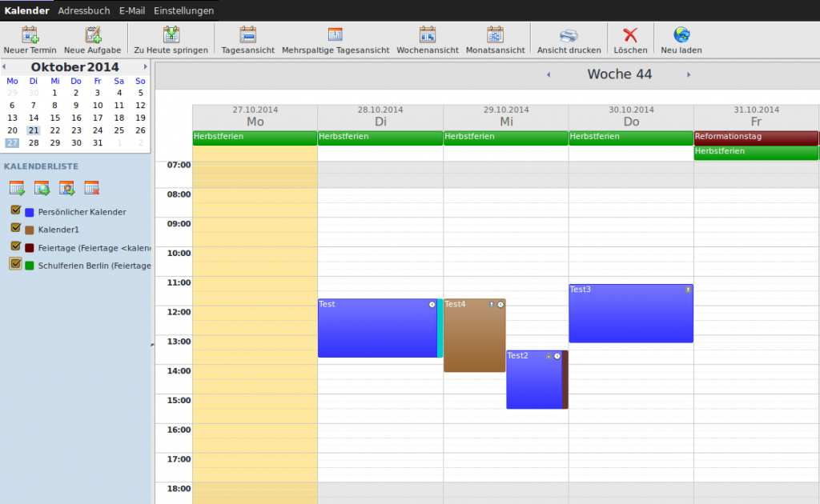Toggle the Kalender1 checkbox
This screenshot has width=820, height=504.
tap(15, 228)
